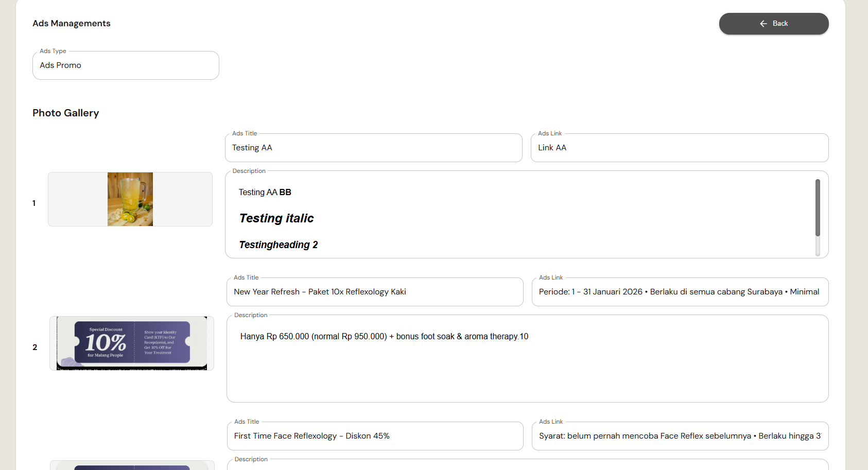Click the first Description box scrollbar

(818, 207)
